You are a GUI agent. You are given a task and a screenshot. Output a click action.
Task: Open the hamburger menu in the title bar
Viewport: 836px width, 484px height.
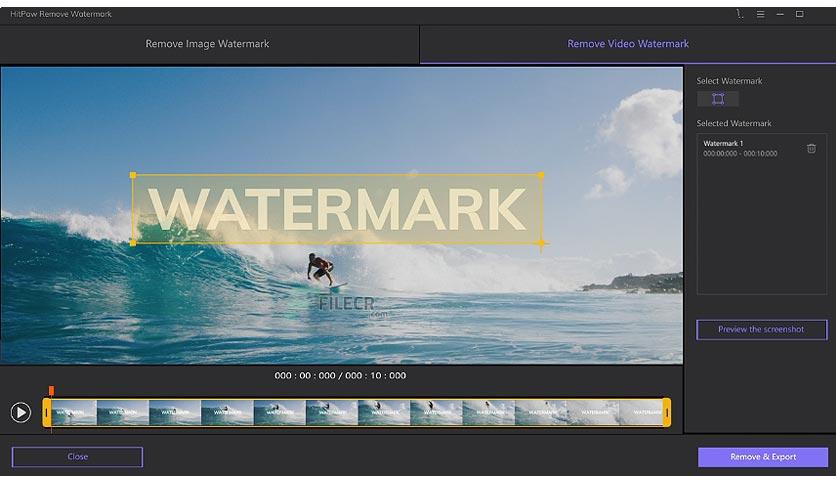[760, 14]
